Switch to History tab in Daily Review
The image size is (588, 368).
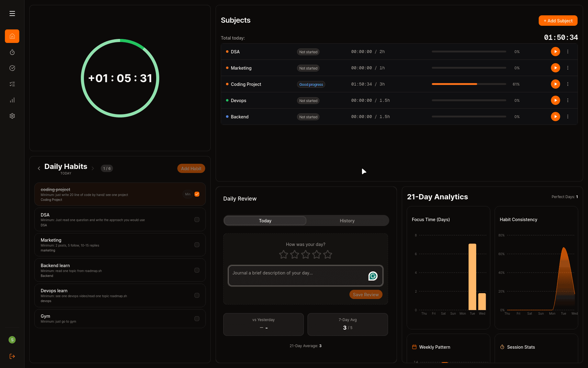click(347, 220)
